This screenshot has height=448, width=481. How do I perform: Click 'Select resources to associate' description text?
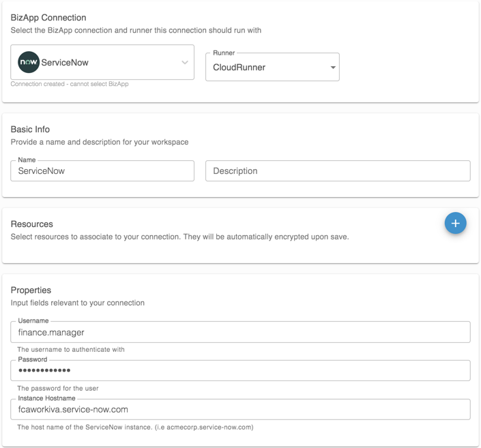[x=179, y=237]
